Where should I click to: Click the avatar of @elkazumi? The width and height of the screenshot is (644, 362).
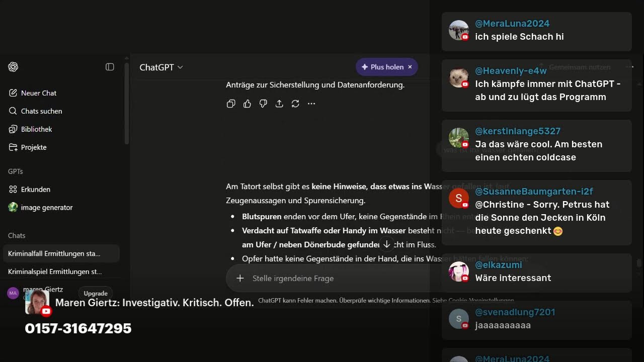tap(459, 271)
